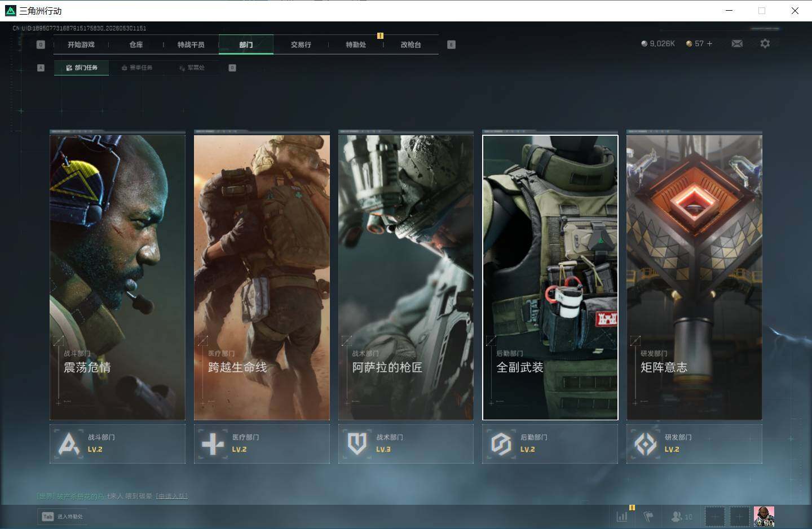Click the world chat message line
812x529 pixels.
[112, 496]
